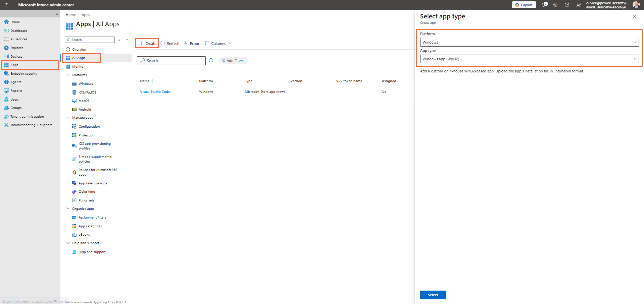Open notifications bell icon
The height and width of the screenshot is (304, 644).
pyautogui.click(x=544, y=5)
